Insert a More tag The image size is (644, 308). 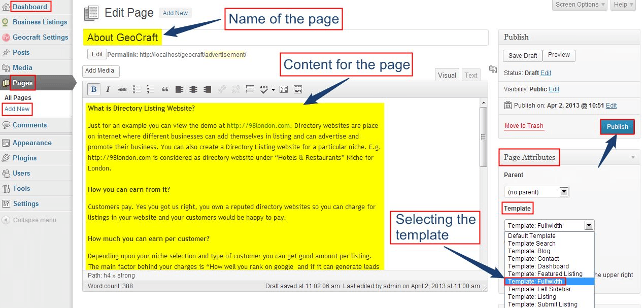250,89
